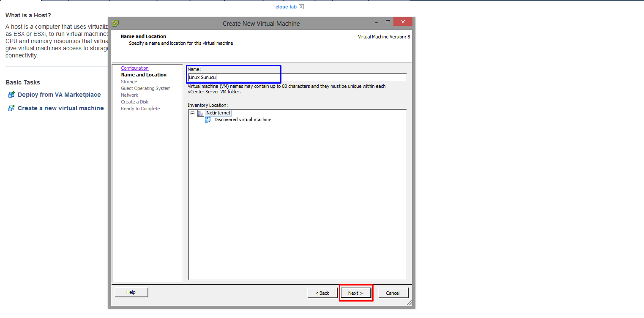Click into the Name text field

(297, 77)
